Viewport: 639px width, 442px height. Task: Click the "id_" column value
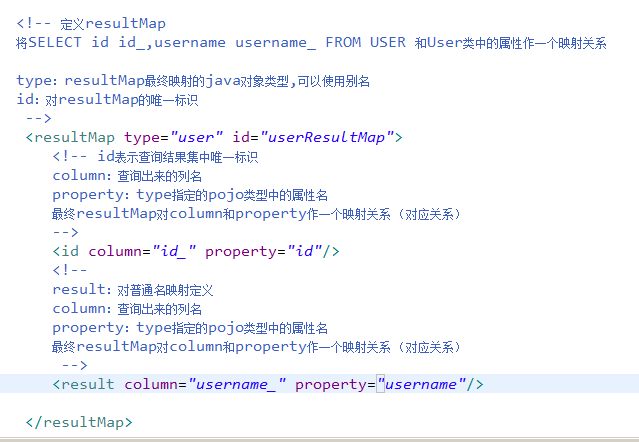pos(174,251)
